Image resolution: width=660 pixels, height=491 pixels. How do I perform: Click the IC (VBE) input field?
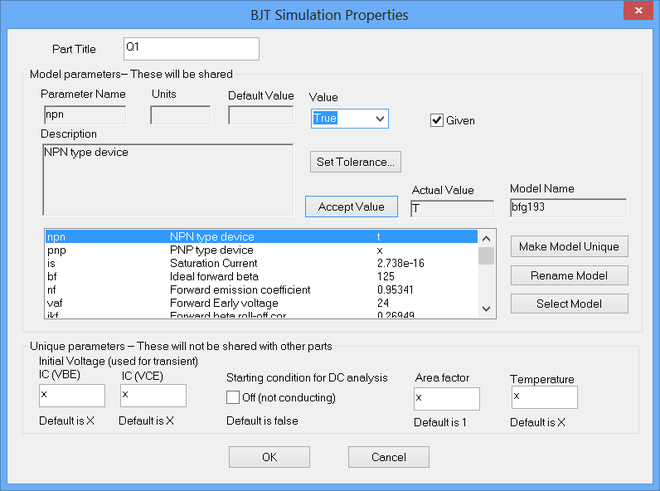click(x=71, y=396)
